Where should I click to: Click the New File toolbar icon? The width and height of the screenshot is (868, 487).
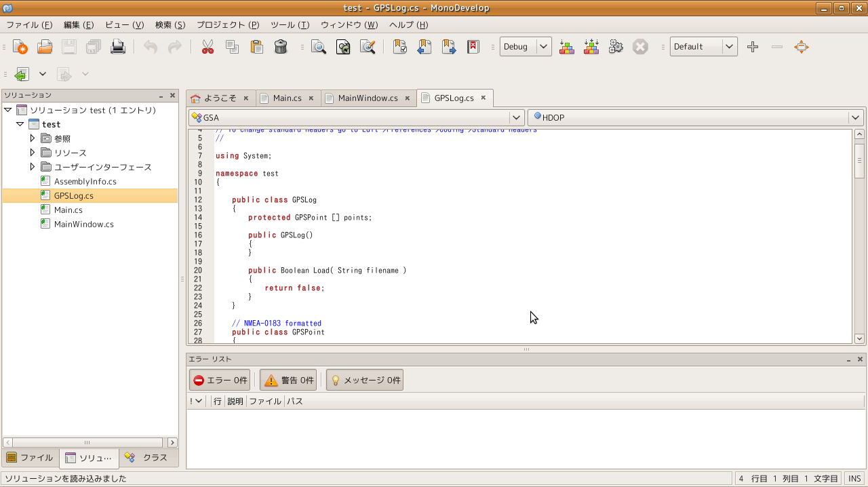[x=20, y=47]
